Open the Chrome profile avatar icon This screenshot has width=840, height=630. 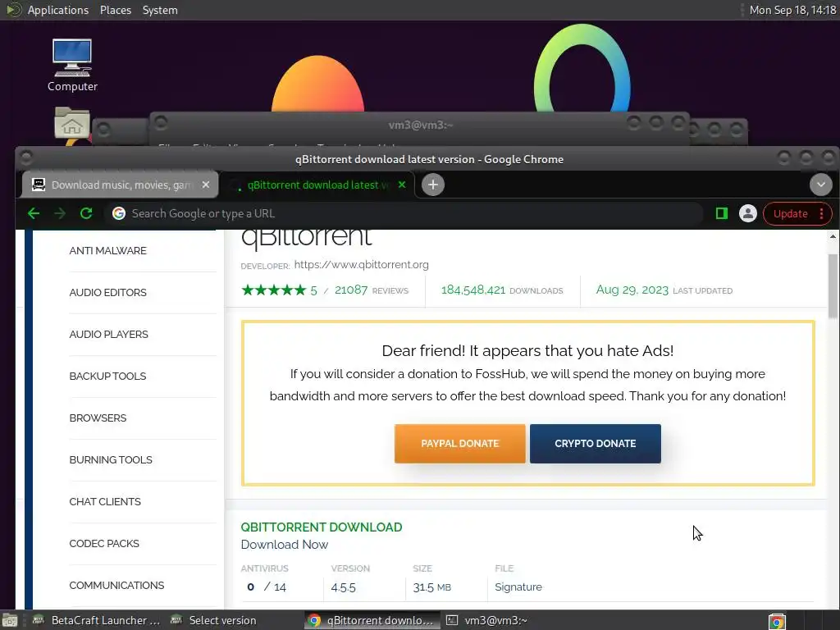[748, 213]
